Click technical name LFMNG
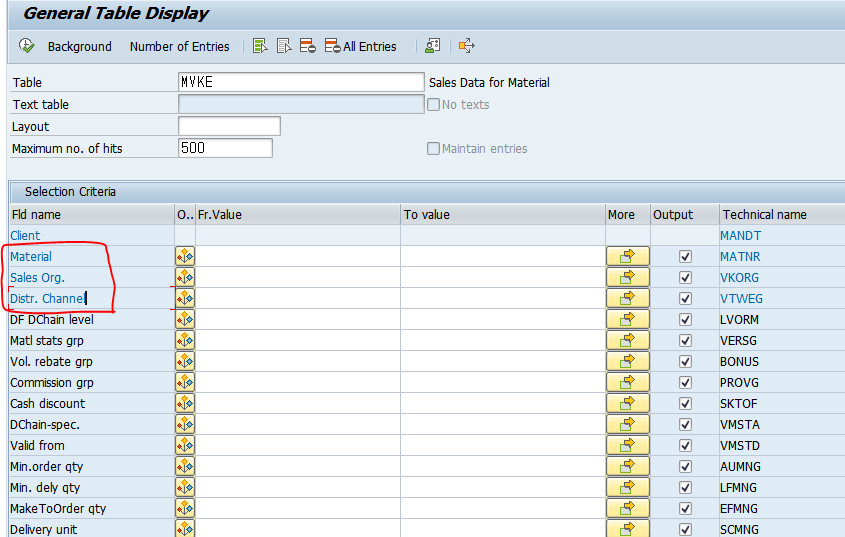This screenshot has height=537, width=845. tap(738, 488)
